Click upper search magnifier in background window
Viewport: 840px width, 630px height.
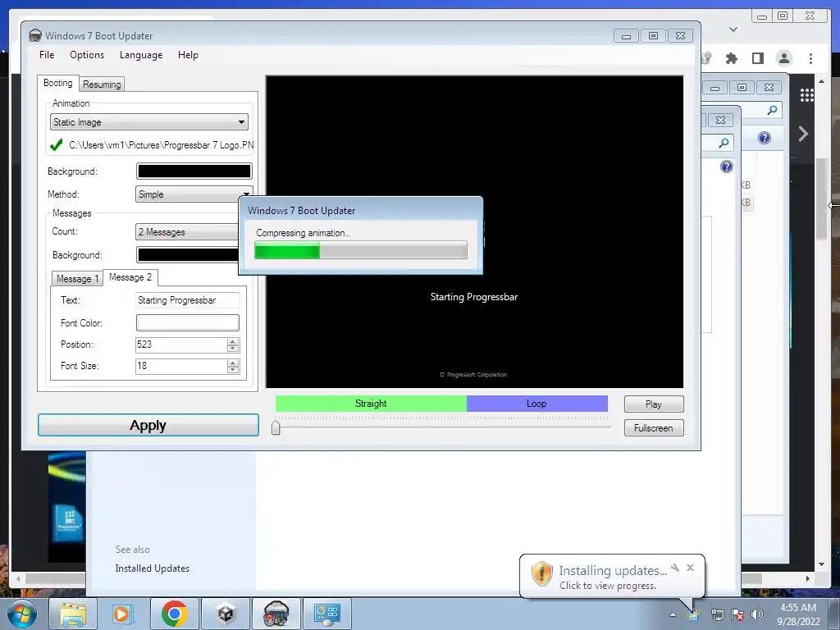click(772, 111)
